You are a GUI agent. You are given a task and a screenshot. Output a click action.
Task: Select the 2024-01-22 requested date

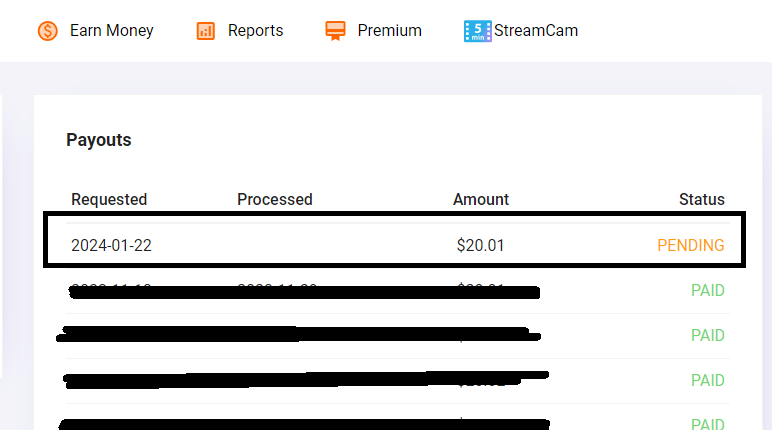111,245
